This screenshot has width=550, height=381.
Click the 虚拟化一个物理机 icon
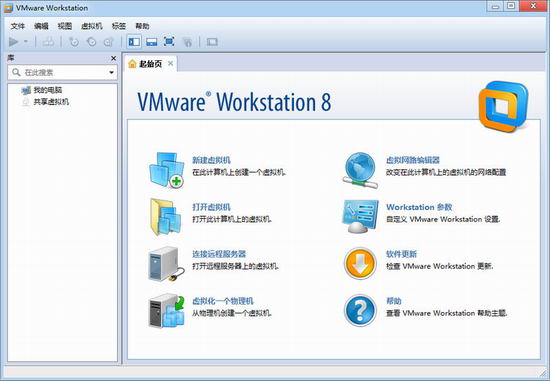point(167,311)
